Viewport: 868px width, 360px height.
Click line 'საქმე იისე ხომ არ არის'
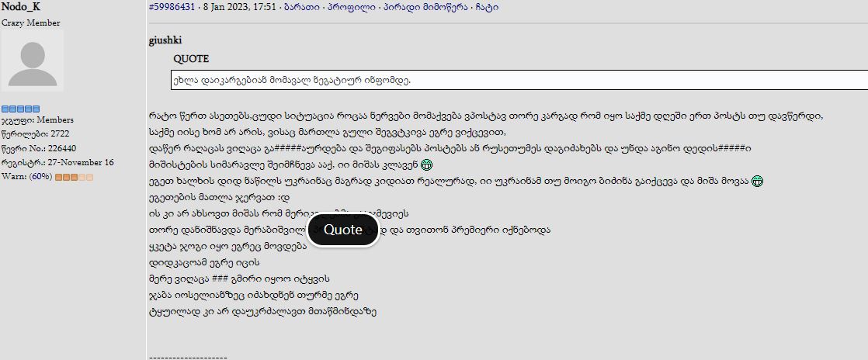click(x=328, y=133)
